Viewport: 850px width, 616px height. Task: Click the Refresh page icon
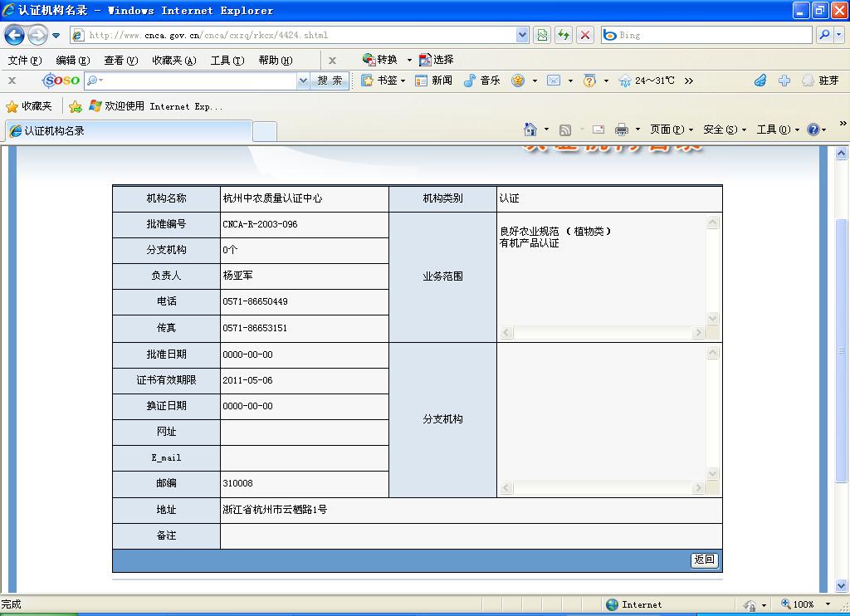(564, 35)
